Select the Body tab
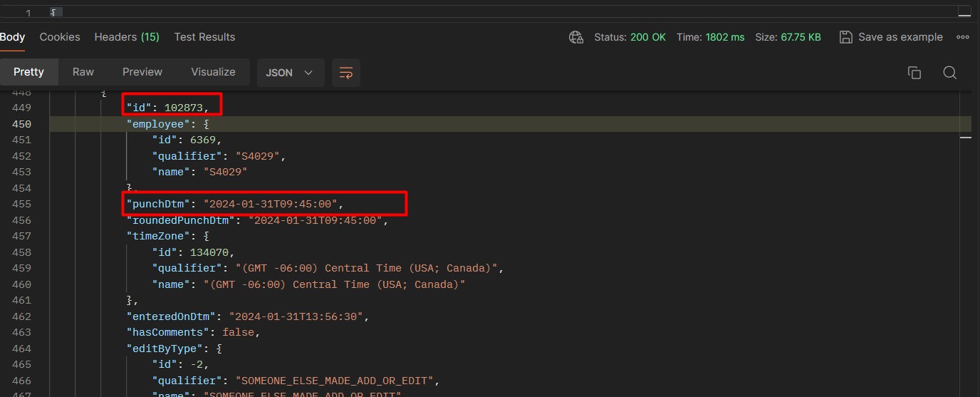The height and width of the screenshot is (397, 980). (x=12, y=37)
